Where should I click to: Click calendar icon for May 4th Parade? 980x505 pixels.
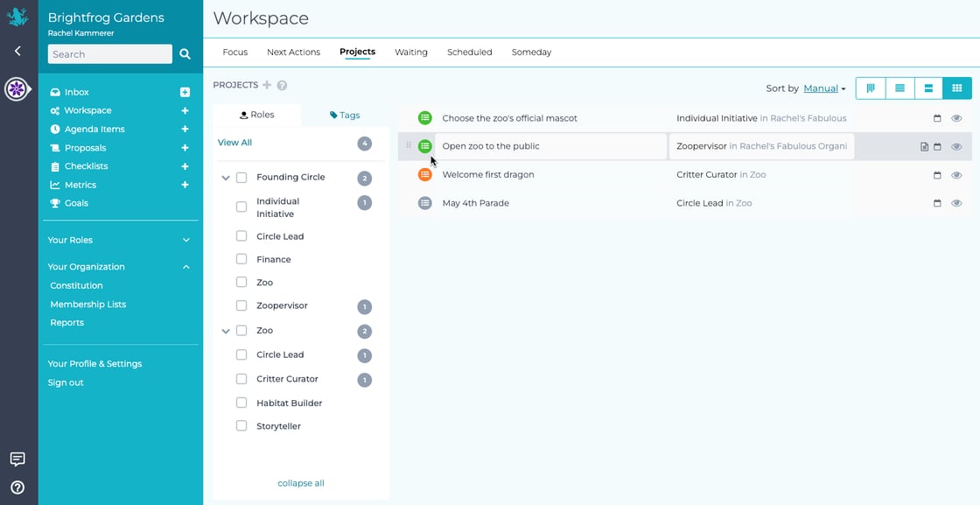point(937,203)
